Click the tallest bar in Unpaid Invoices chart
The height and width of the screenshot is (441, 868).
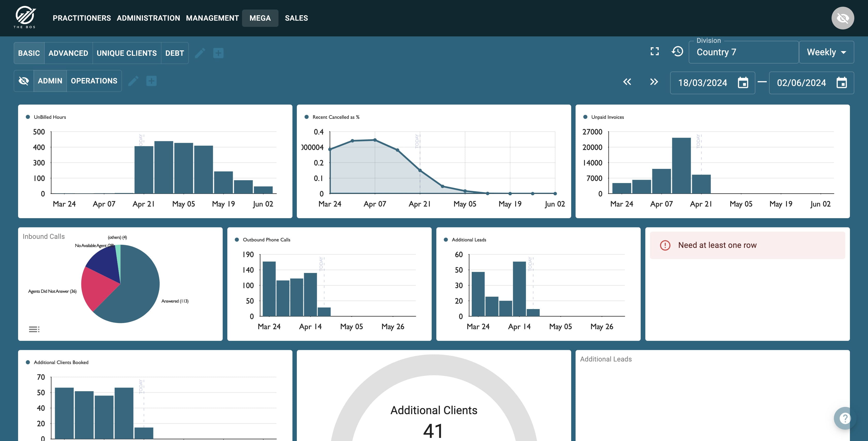point(681,166)
